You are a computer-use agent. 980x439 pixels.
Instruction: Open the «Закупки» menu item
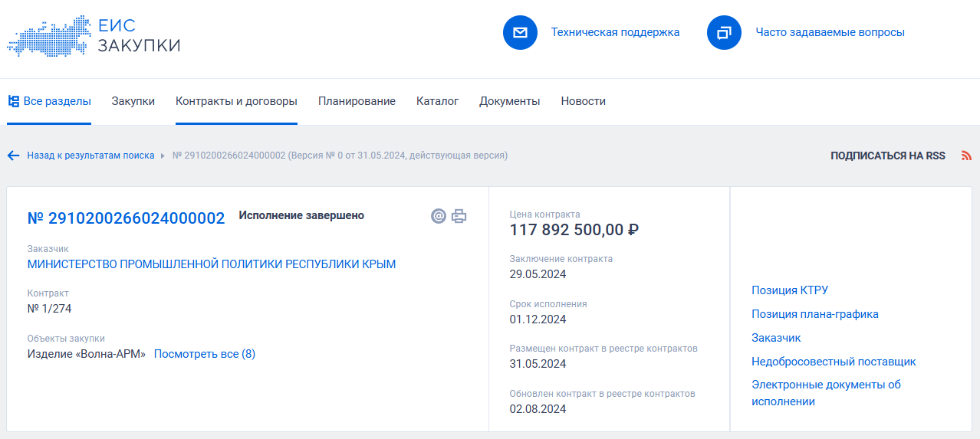(133, 101)
